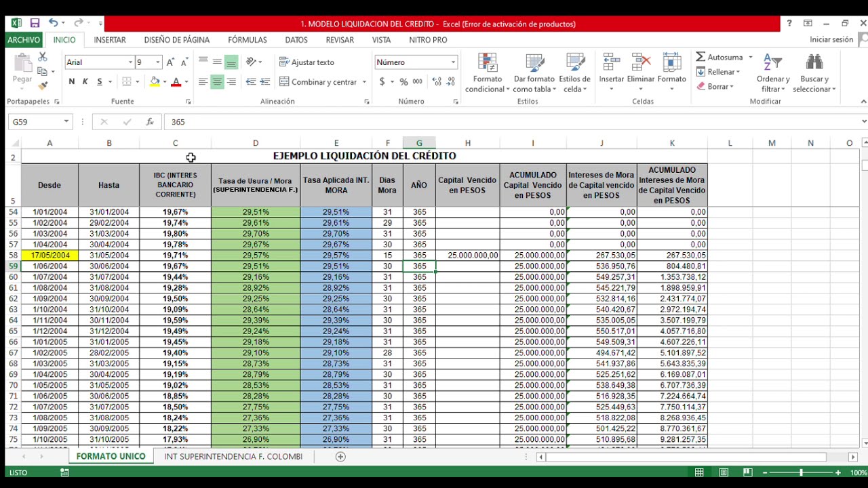Viewport: 868px width, 488px height.
Task: Select the yellow cell 17/05/2004
Action: coord(50,256)
